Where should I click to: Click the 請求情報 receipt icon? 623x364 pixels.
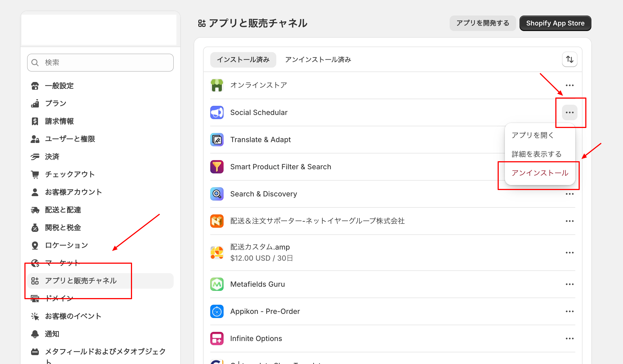[35, 121]
